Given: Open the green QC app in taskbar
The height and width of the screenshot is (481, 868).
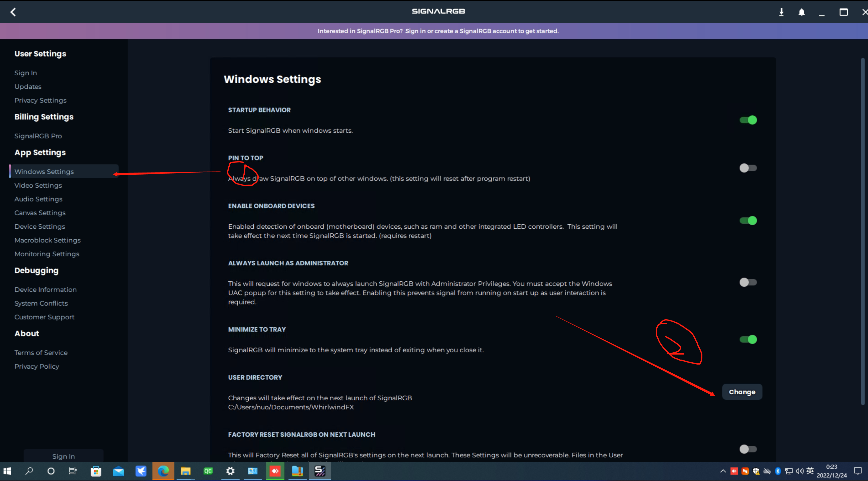Looking at the screenshot, I should (x=208, y=471).
